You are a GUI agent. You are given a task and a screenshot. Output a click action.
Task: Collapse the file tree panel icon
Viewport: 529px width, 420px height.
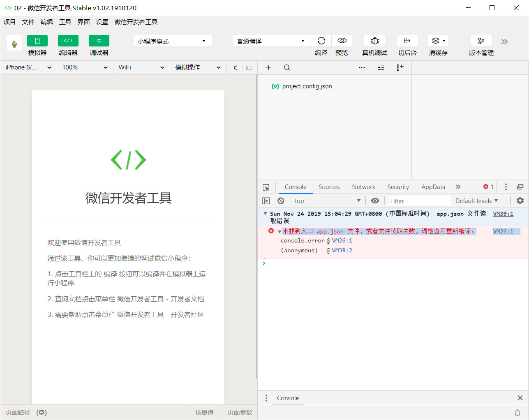pos(400,67)
